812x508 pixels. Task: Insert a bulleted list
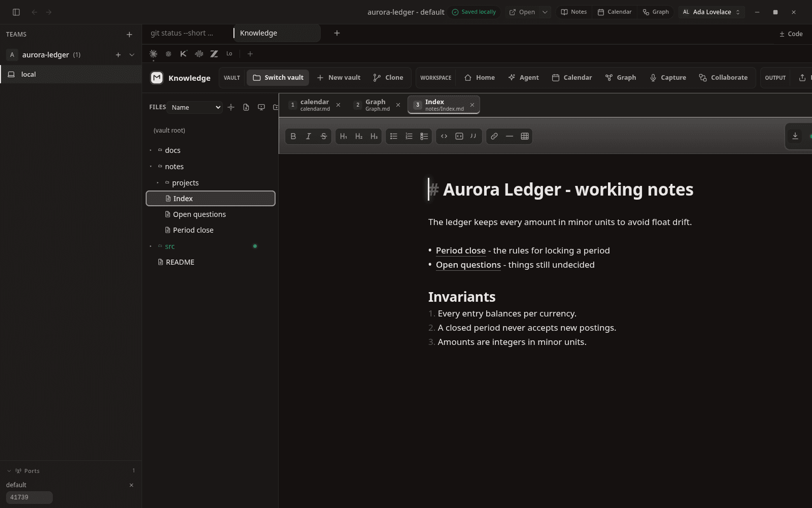[394, 136]
